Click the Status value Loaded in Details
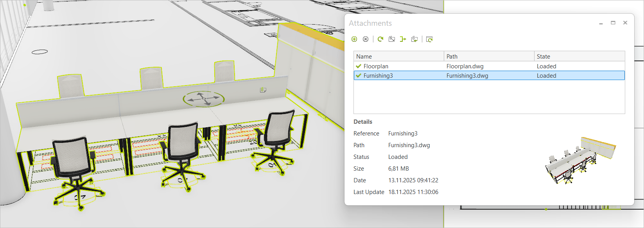Screen dimensions: 644x228 (x=398, y=157)
